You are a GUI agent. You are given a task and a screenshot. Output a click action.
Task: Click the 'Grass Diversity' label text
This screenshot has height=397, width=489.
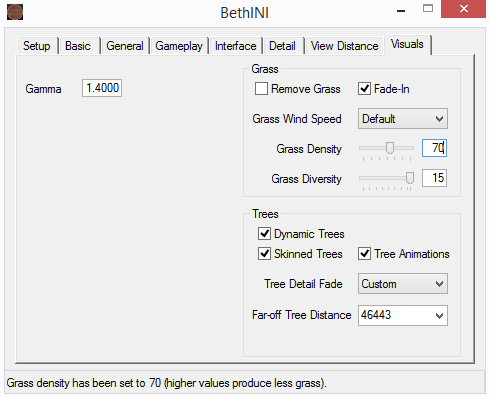click(x=306, y=179)
